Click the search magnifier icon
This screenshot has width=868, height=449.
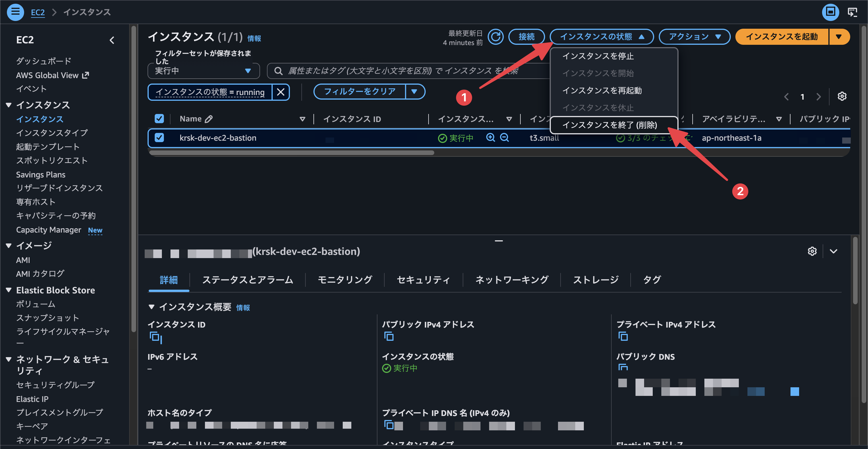tap(278, 71)
